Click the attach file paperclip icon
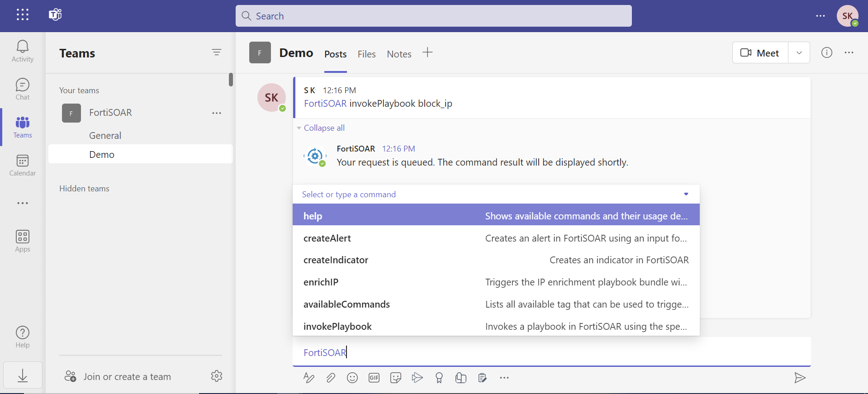Screen dimensions: 868x394 coord(331,378)
